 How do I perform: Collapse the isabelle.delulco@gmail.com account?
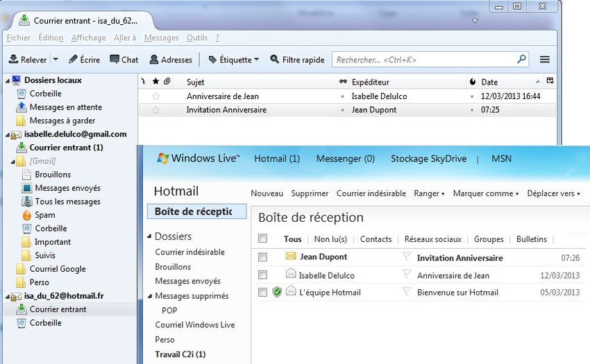(8, 135)
